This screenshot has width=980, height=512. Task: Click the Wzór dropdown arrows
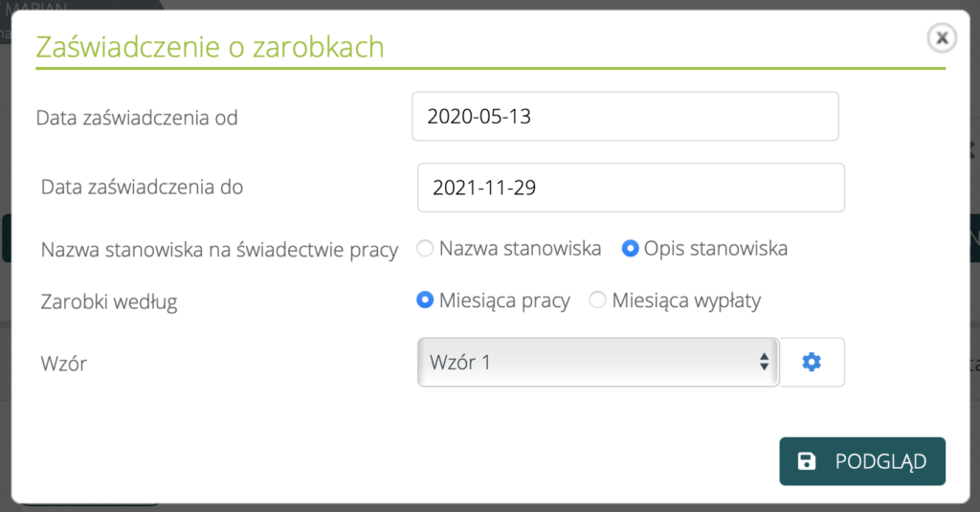[x=764, y=362]
